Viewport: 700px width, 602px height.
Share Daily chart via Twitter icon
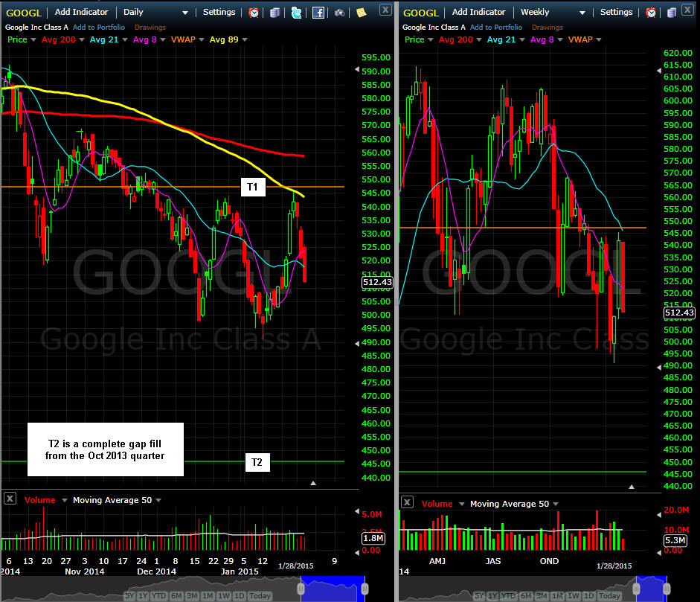pos(296,13)
